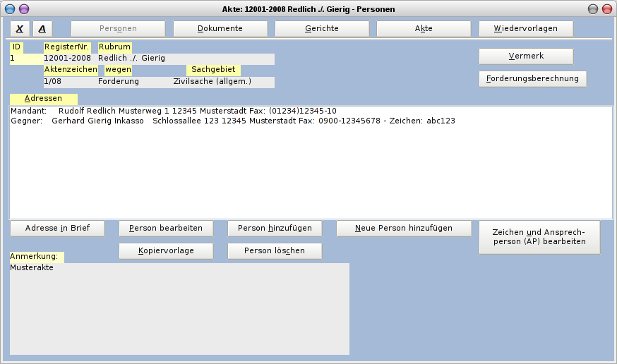This screenshot has width=617, height=364.
Task: Open the Akte tab
Action: pyautogui.click(x=424, y=29)
